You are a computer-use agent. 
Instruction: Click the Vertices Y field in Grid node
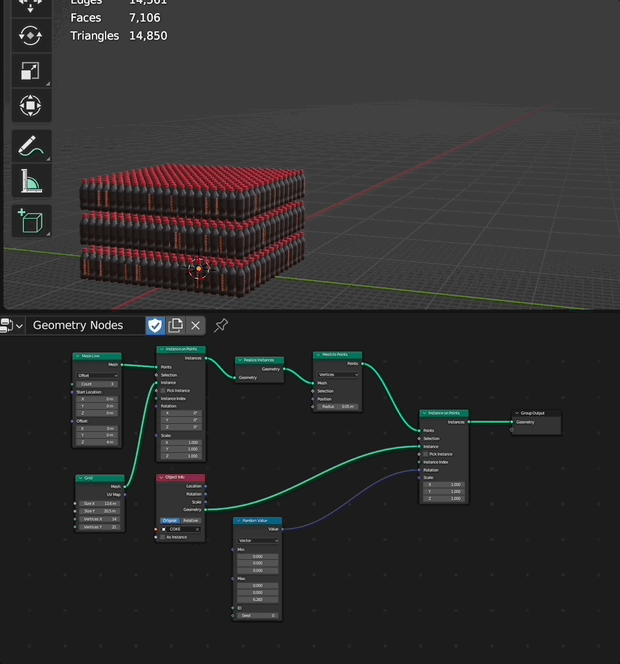pos(100,527)
